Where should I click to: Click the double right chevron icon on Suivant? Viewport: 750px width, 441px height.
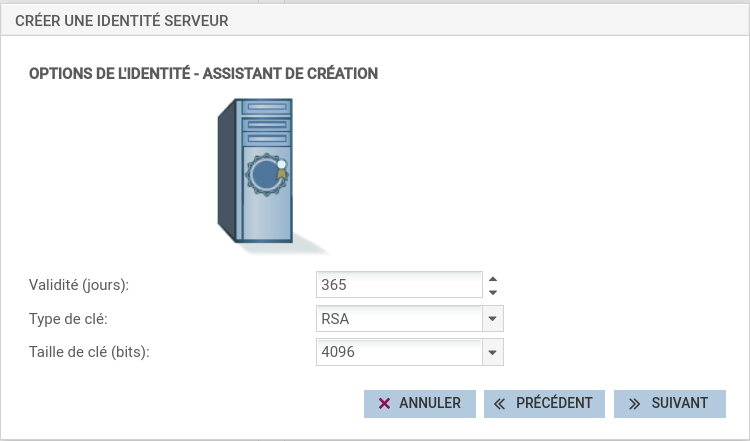click(634, 404)
